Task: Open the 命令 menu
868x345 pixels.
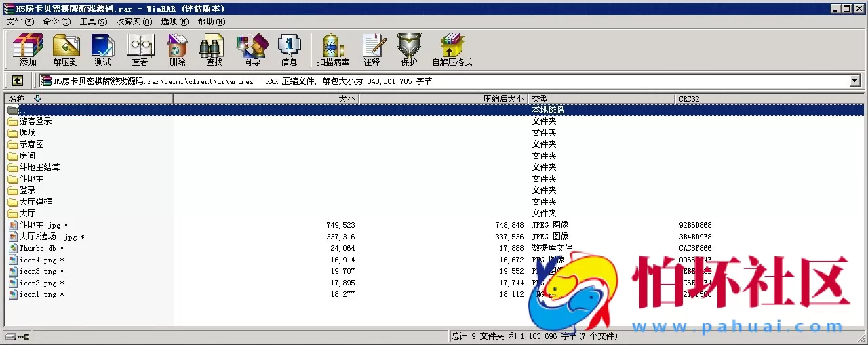Action: (x=56, y=22)
